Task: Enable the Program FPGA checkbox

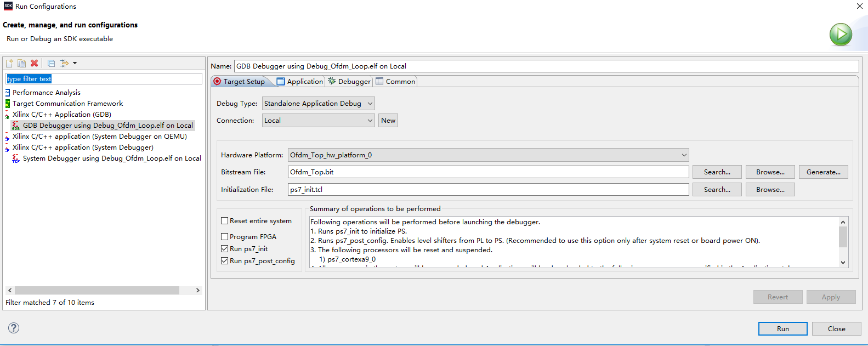Action: (x=224, y=237)
